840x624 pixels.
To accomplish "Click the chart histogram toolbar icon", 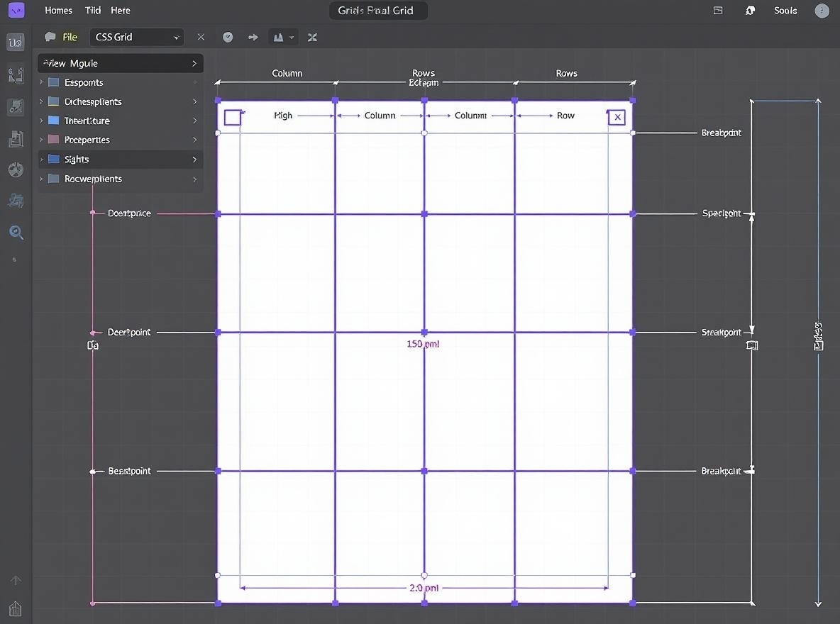I will [278, 37].
